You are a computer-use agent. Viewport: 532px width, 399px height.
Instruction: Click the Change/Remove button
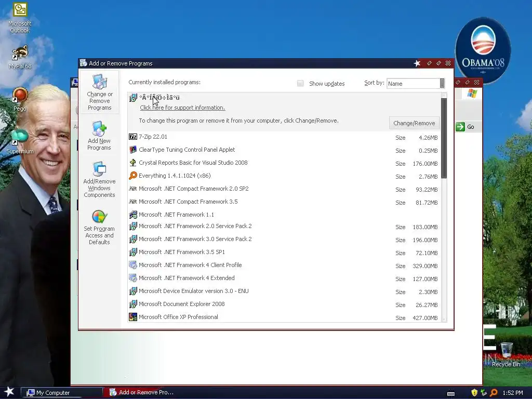414,123
